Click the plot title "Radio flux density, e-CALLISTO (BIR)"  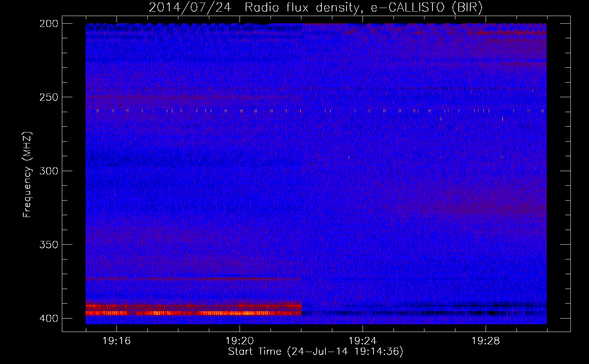tap(363, 7)
